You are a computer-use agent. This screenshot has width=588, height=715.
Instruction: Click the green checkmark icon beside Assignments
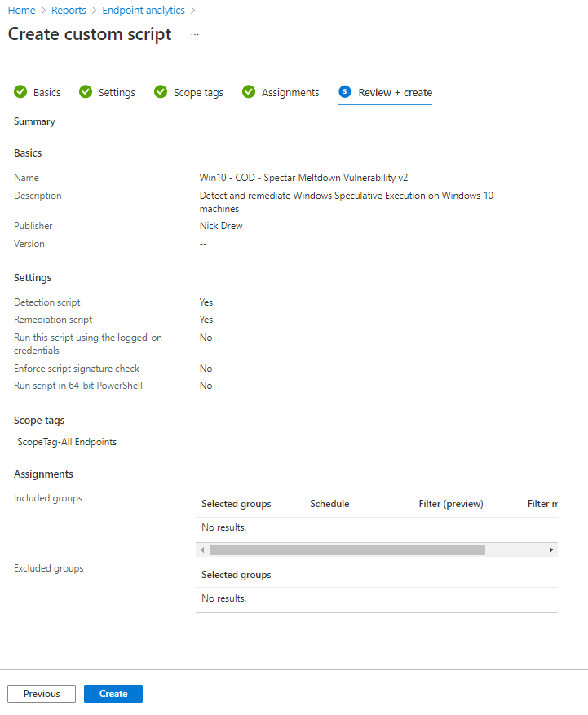tap(249, 92)
